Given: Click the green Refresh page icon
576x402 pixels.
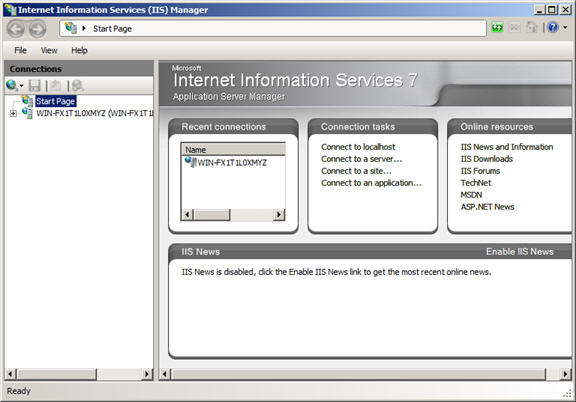Looking at the screenshot, I should click(x=497, y=27).
